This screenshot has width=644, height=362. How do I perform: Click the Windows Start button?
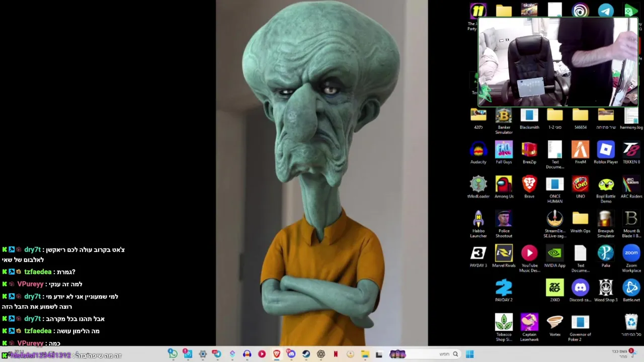(x=469, y=354)
